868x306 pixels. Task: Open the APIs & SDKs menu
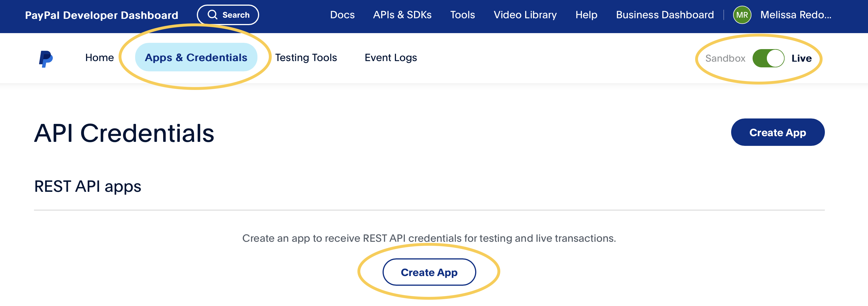402,15
